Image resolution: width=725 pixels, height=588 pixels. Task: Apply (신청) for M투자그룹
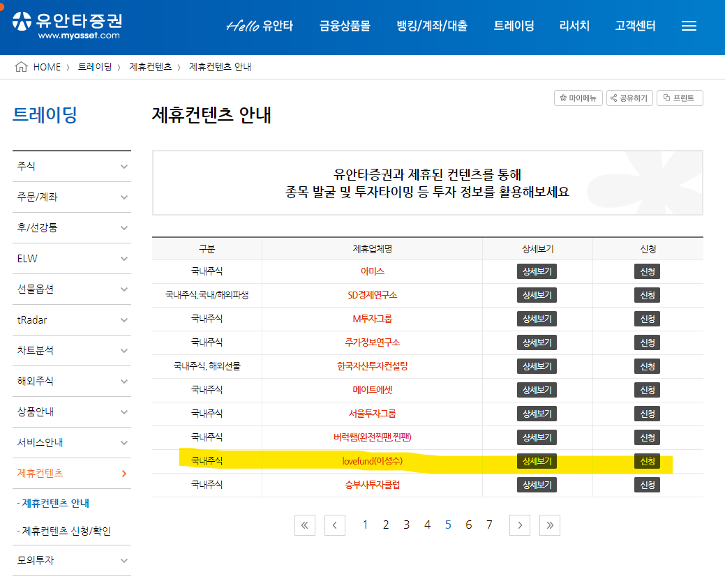648,319
